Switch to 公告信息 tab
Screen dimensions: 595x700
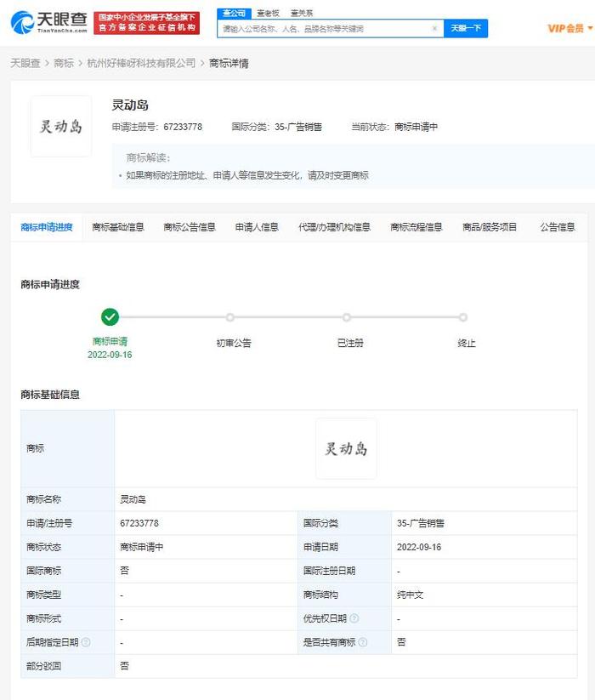(558, 227)
